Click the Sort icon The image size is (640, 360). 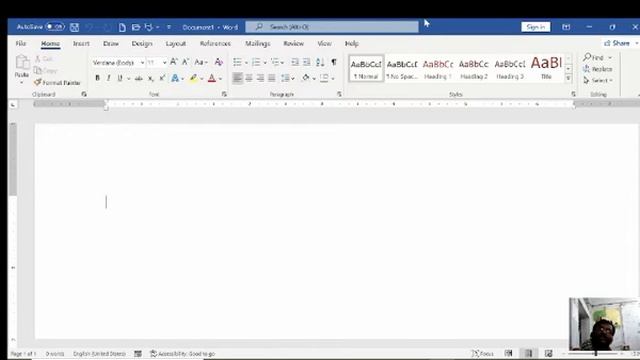(x=320, y=62)
